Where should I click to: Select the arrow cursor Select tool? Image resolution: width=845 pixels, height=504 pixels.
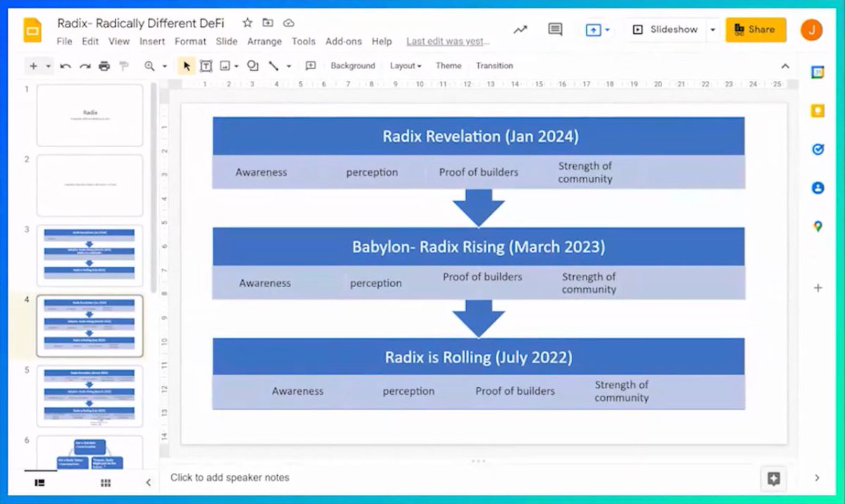(187, 66)
